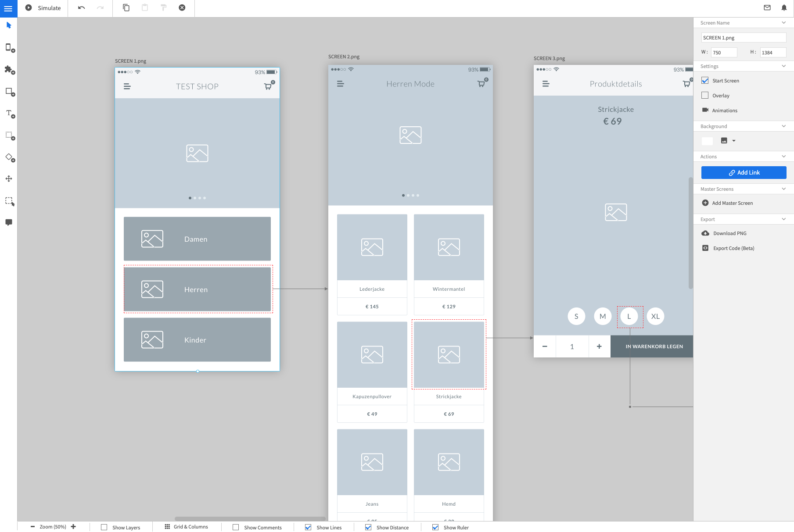Open the plugins/components tool

(9, 70)
